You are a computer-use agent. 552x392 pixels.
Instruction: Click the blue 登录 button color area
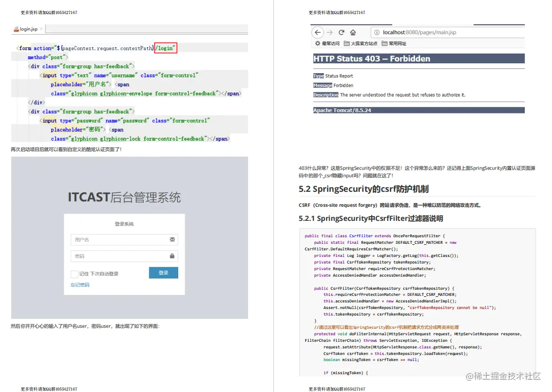coord(163,273)
